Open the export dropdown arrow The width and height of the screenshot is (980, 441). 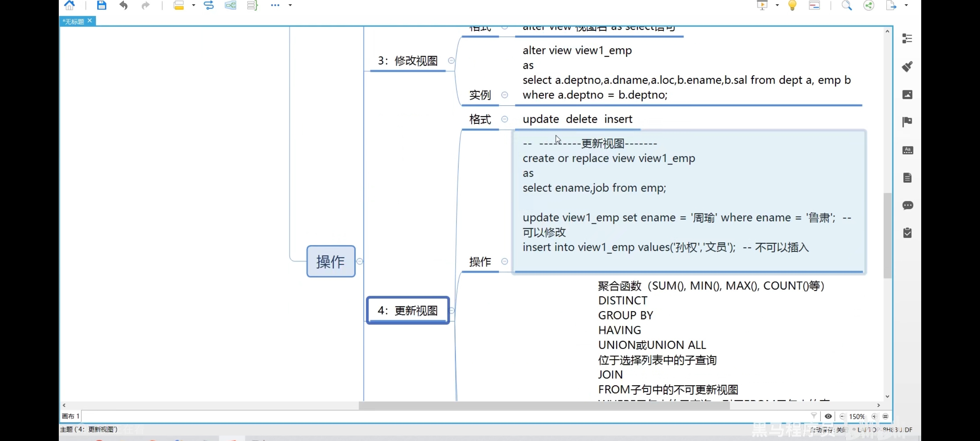coord(906,5)
